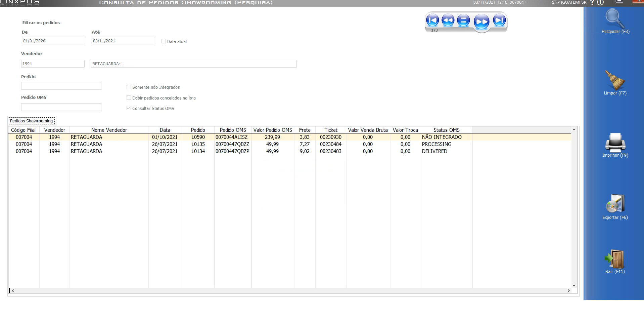Open the info icon in title bar
This screenshot has height=314, width=644.
coord(600,3)
